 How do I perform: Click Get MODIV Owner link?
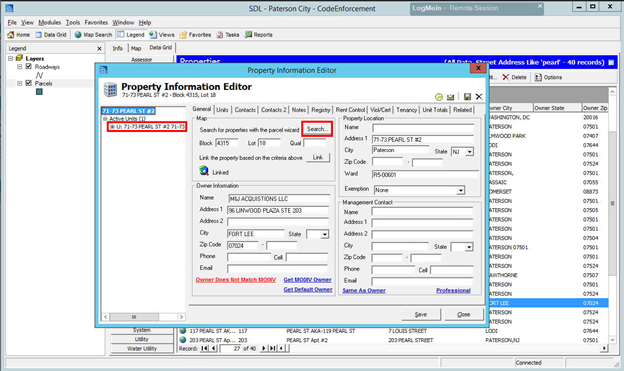307,280
